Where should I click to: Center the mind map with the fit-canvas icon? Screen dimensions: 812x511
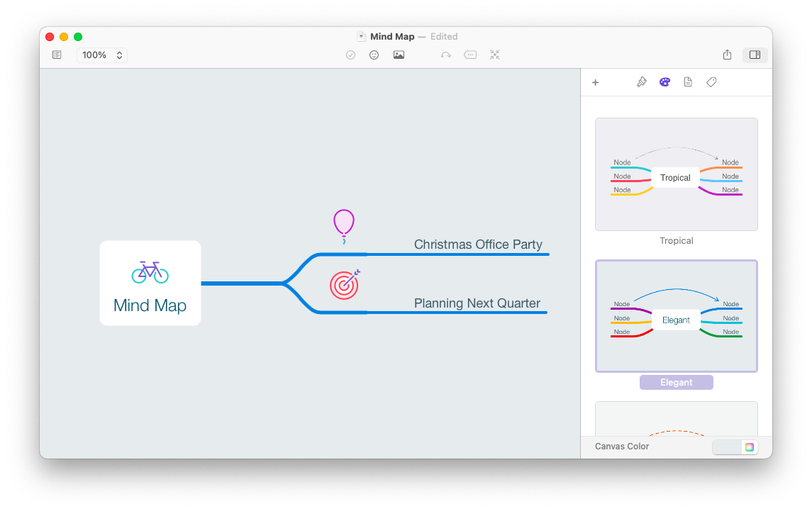point(494,55)
